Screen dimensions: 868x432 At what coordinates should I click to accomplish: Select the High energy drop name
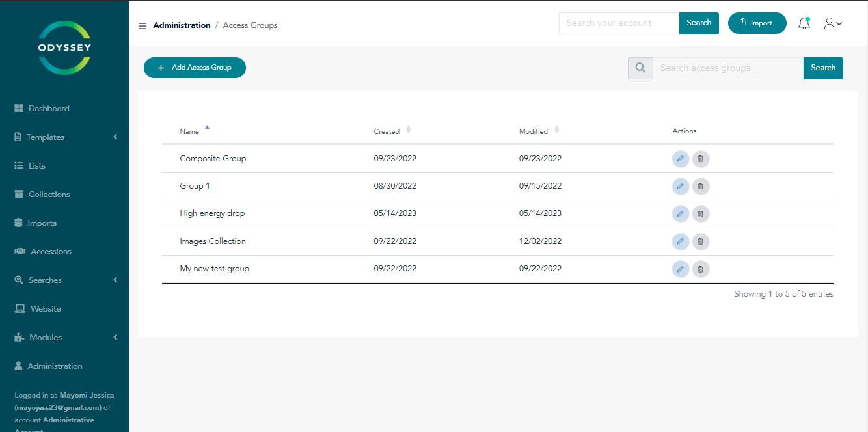point(212,213)
